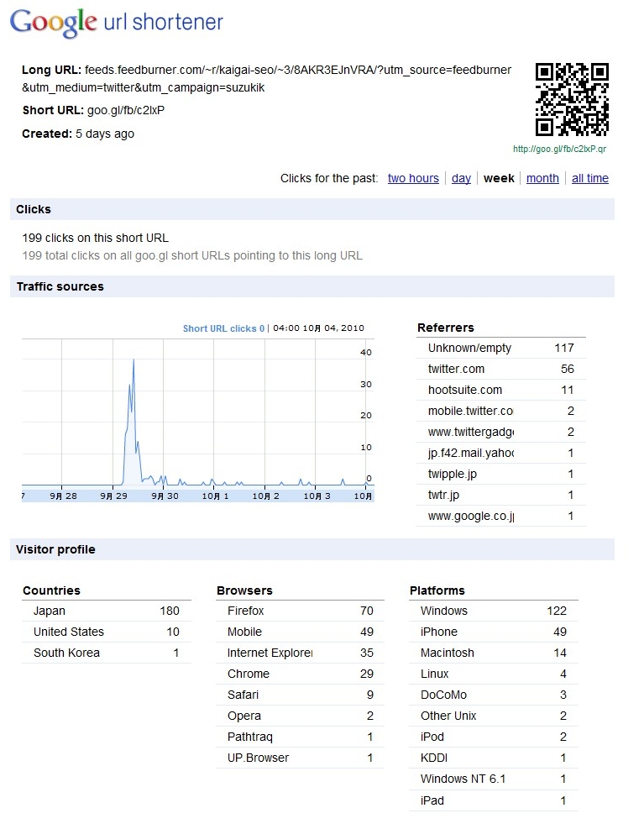The width and height of the screenshot is (644, 829).
Task: Click the Internet Explorer browser row
Action: tap(301, 653)
